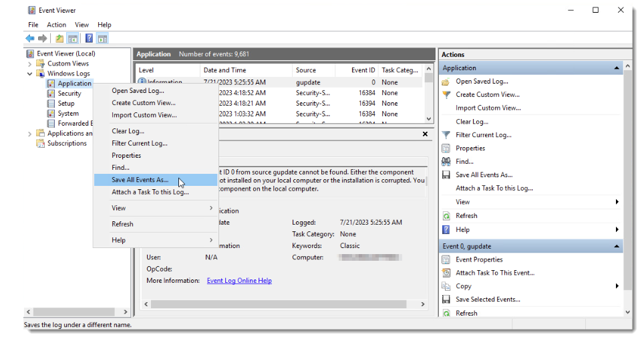Click Save All Events As disk icon in Actions
644x339 pixels.
(446, 175)
